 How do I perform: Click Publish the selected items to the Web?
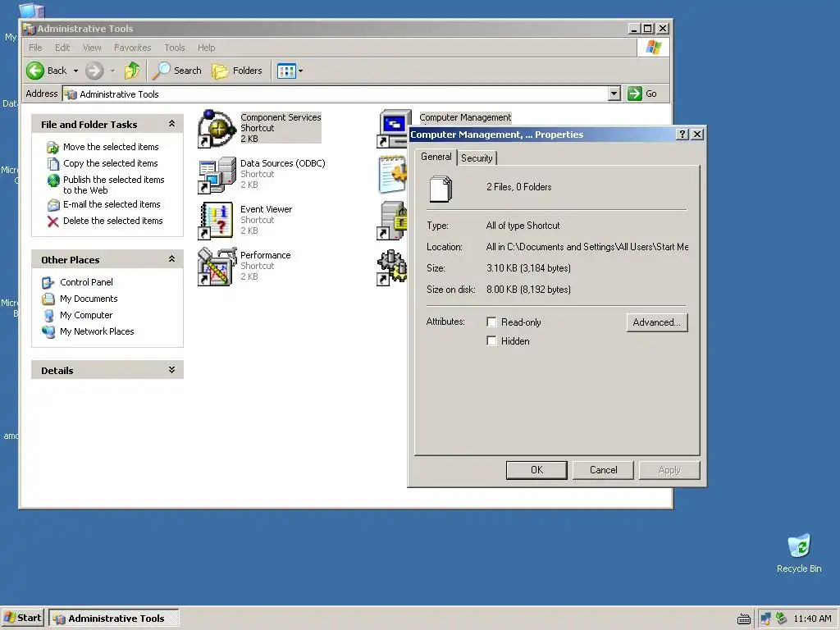coord(113,185)
